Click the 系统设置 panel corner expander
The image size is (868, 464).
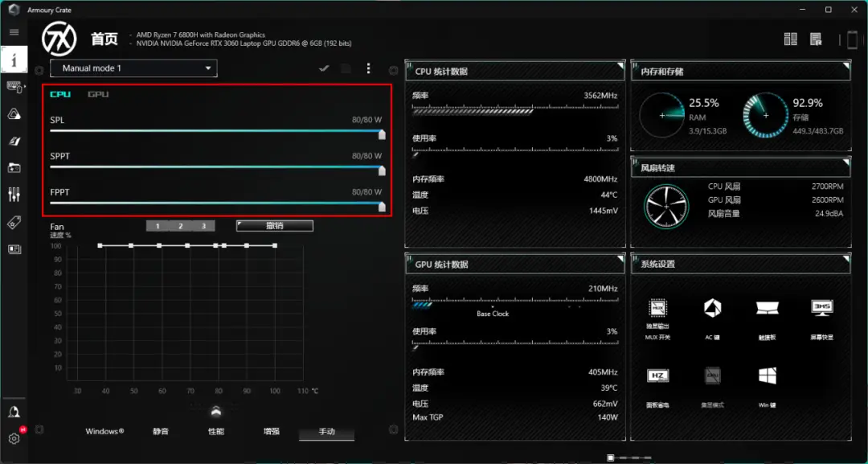coord(845,259)
